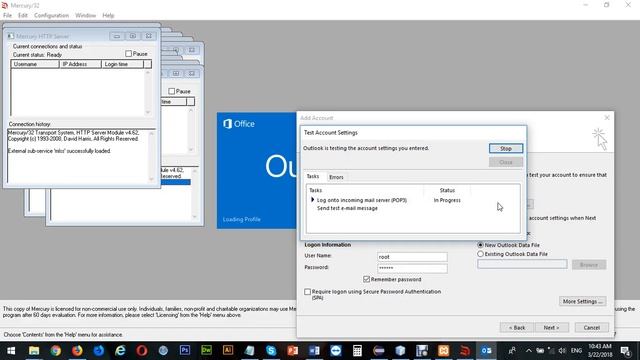Click the volume icon in system tray
The image size is (640, 360).
[x=562, y=351]
